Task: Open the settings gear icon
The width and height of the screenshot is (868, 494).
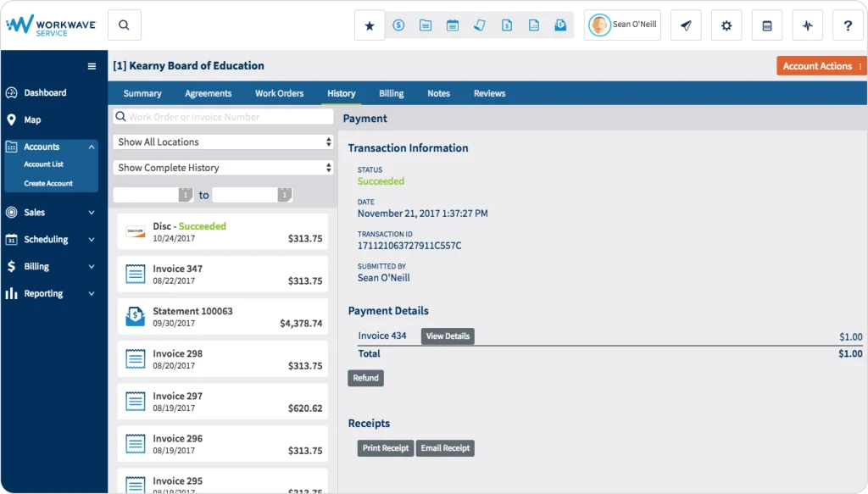Action: (726, 25)
